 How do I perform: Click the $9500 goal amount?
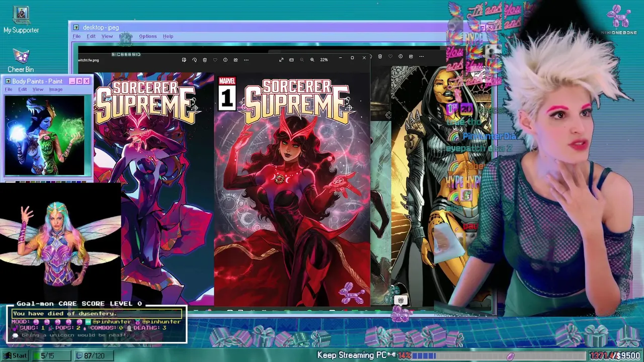click(x=627, y=355)
